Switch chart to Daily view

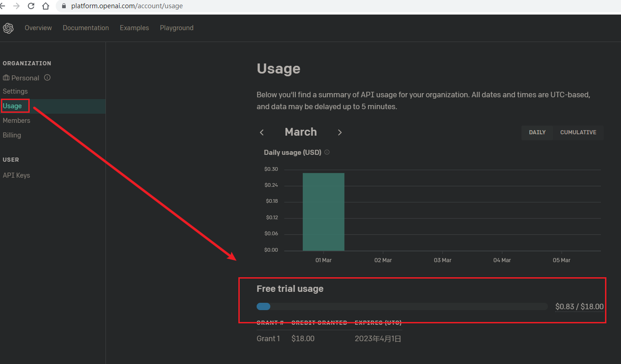537,132
